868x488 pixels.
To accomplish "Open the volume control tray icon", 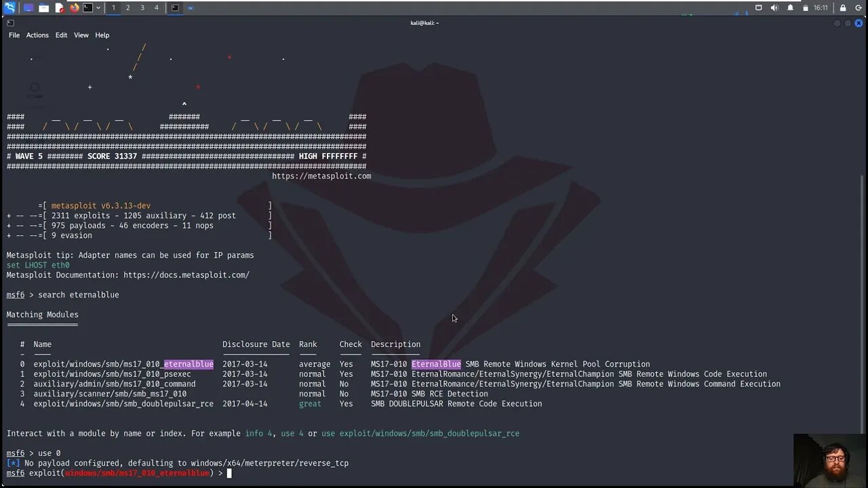I will [774, 7].
